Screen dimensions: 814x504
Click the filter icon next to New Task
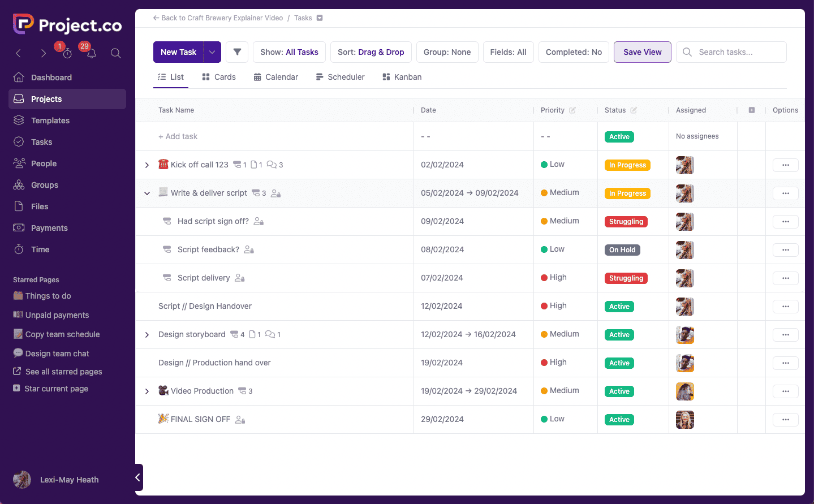(x=236, y=51)
